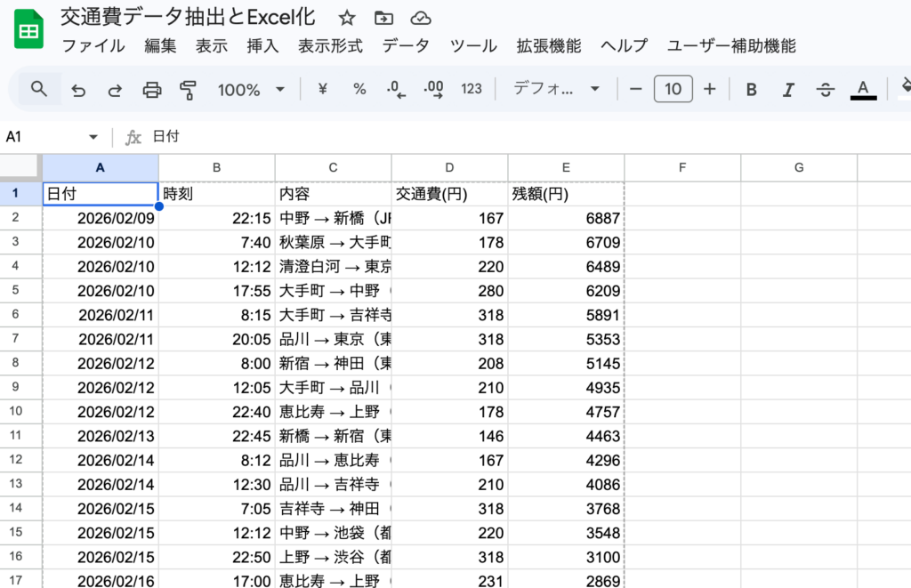This screenshot has height=588, width=911.
Task: Activate the paint format roller tool
Action: (x=188, y=89)
